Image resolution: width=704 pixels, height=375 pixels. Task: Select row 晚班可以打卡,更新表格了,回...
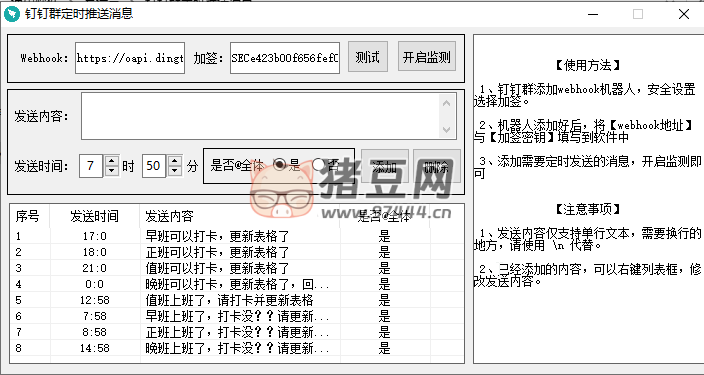point(237,284)
